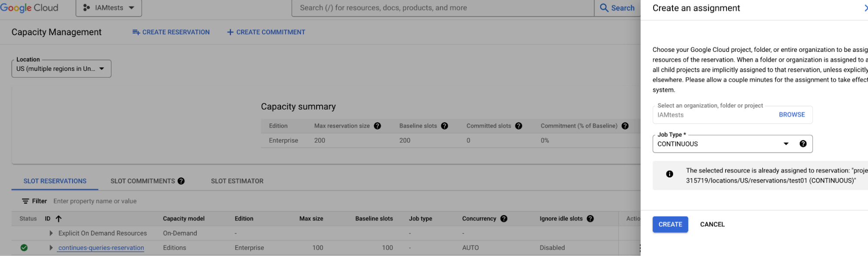The image size is (868, 256).
Task: Open the IAMtests project selector
Action: click(109, 8)
